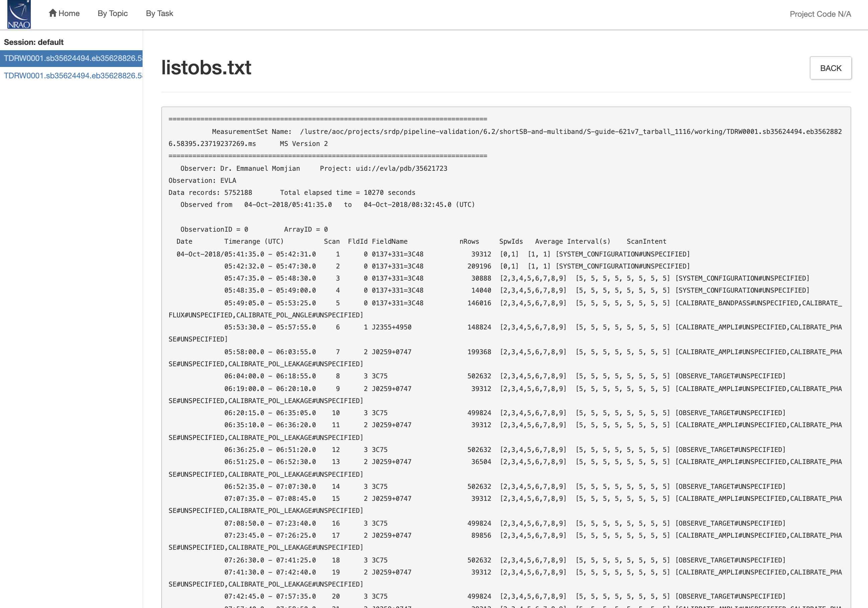The image size is (868, 608).
Task: Click the MeasurementSet Name path line
Action: tap(505, 138)
